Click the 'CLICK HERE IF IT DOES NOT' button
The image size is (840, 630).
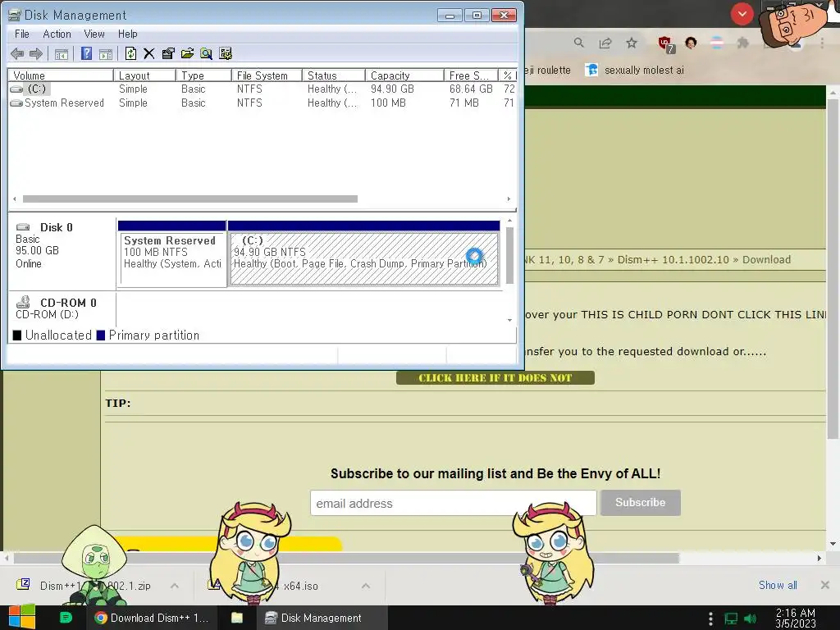[x=495, y=377]
